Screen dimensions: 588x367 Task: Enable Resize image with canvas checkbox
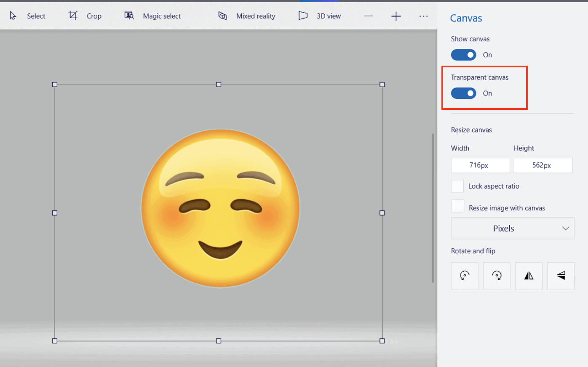tap(458, 206)
